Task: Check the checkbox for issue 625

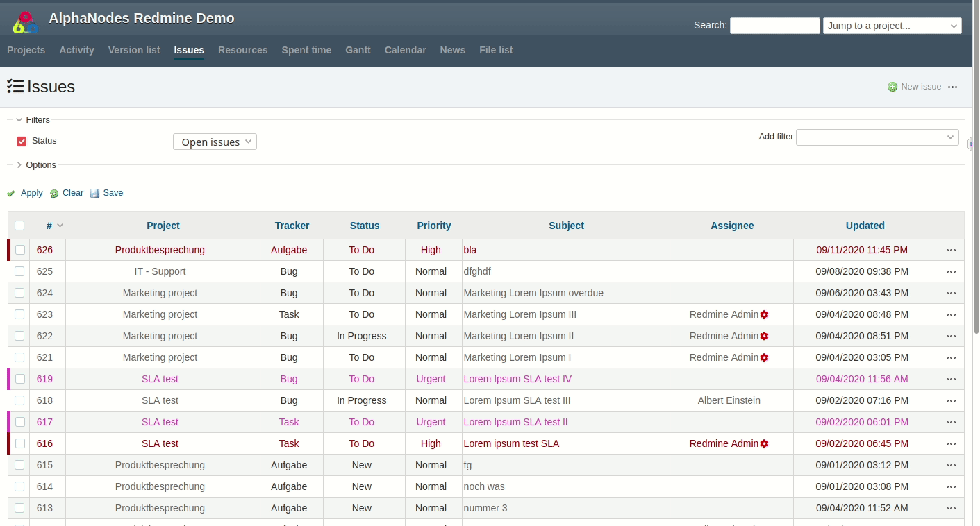Action: click(19, 271)
